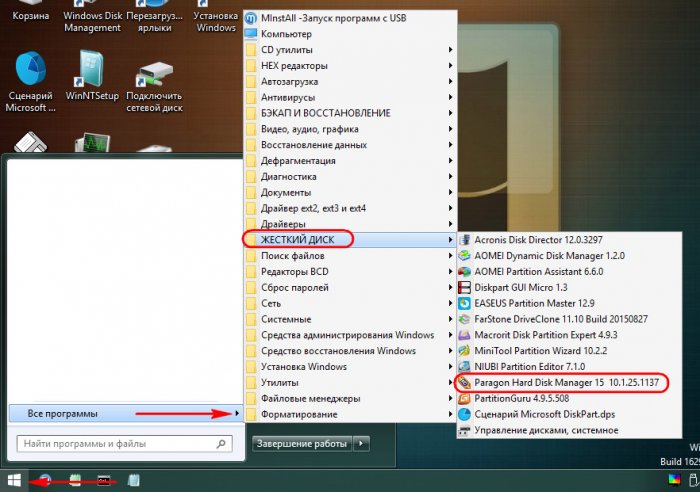Viewport: 700px width, 492px height.
Task: Click Сценарий Microsoft DiskPart.dps icon
Action: click(x=464, y=414)
